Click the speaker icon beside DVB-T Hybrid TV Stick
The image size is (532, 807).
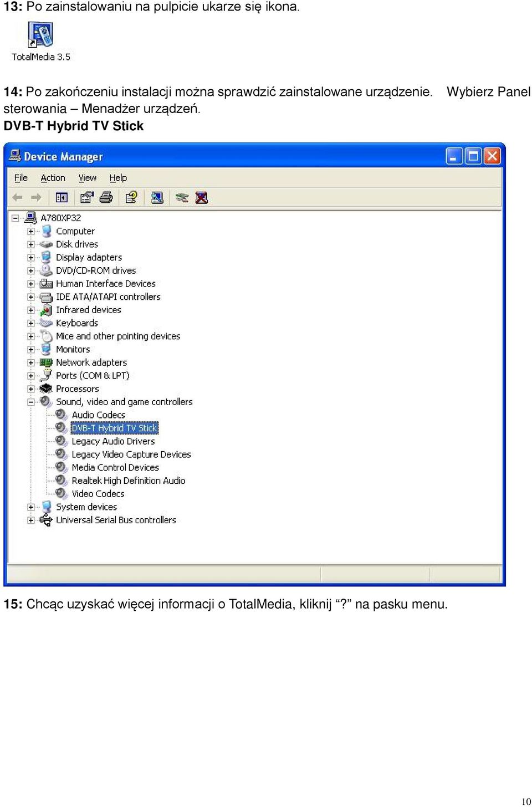pyautogui.click(x=62, y=428)
